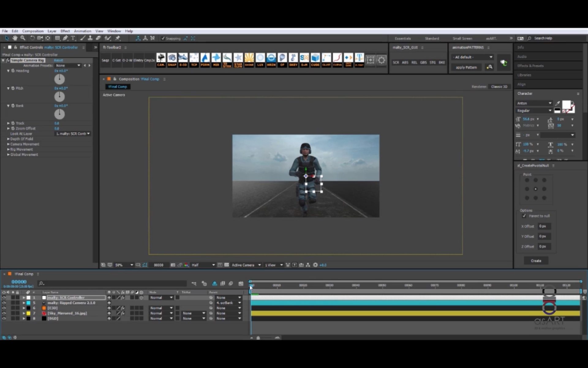Click the apply Pattern button
The width and height of the screenshot is (588, 368).
pyautogui.click(x=466, y=67)
